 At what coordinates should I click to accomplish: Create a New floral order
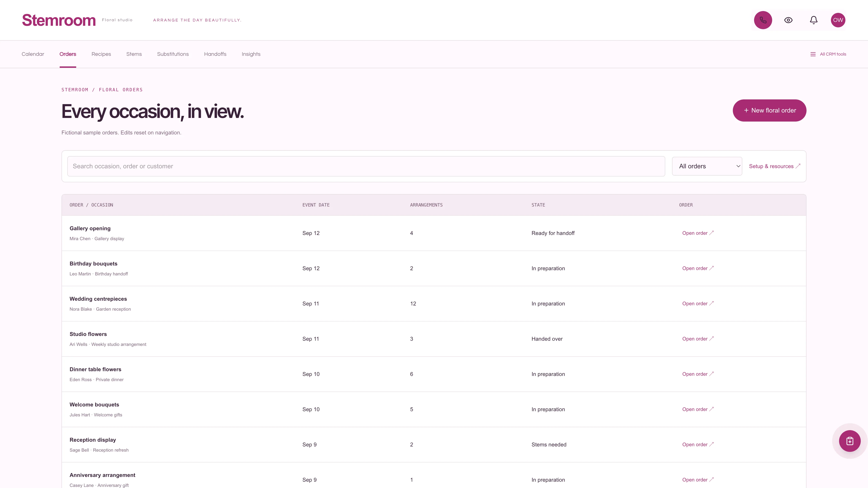coord(769,110)
